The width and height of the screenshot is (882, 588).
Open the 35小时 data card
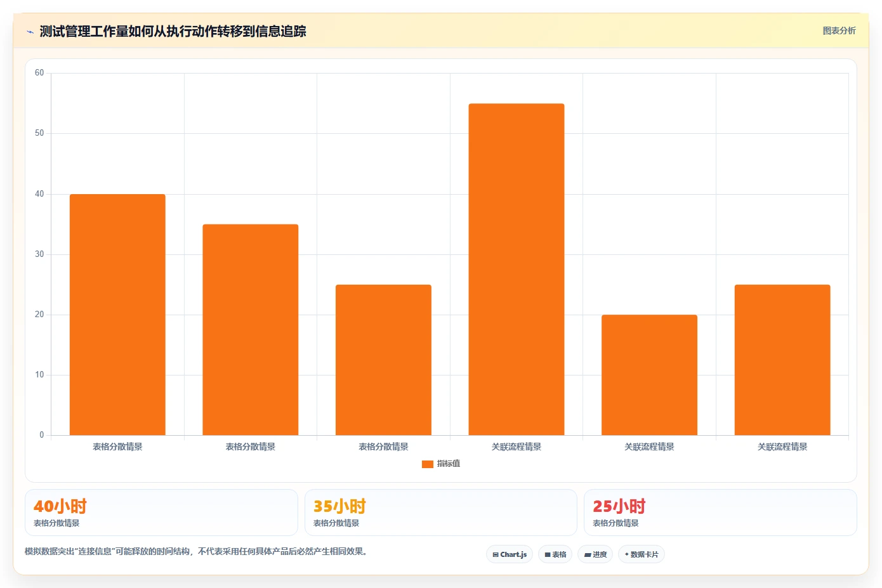click(x=441, y=513)
